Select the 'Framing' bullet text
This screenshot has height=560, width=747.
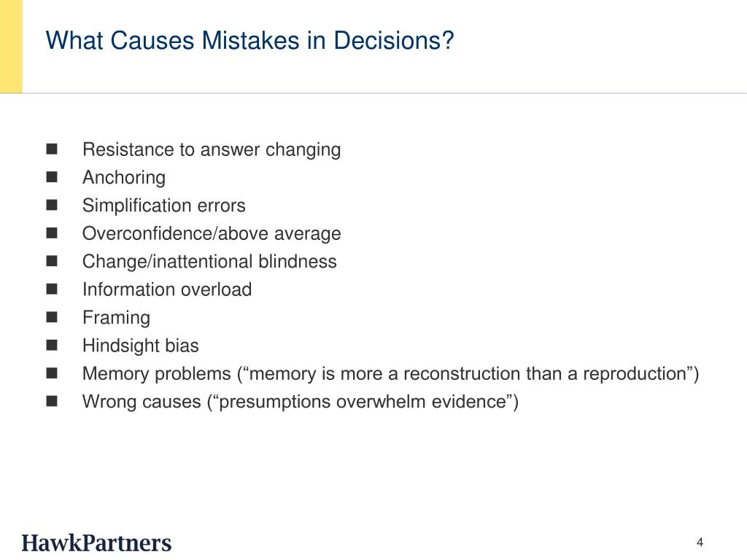tap(116, 318)
